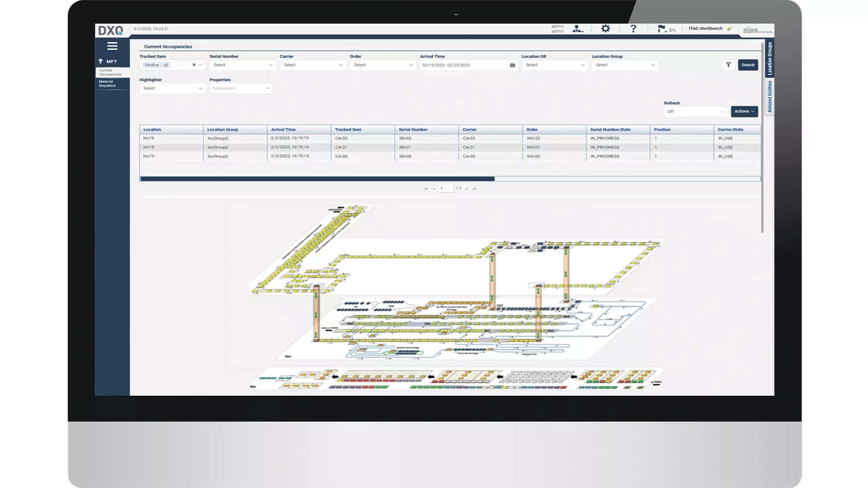This screenshot has height=488, width=868.
Task: Go to the last page of results
Action: pyautogui.click(x=475, y=189)
